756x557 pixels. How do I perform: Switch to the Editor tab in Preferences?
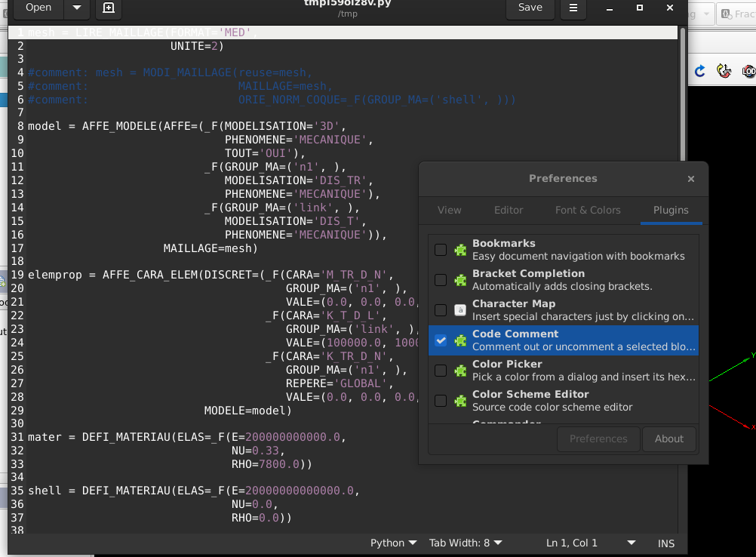coord(509,211)
